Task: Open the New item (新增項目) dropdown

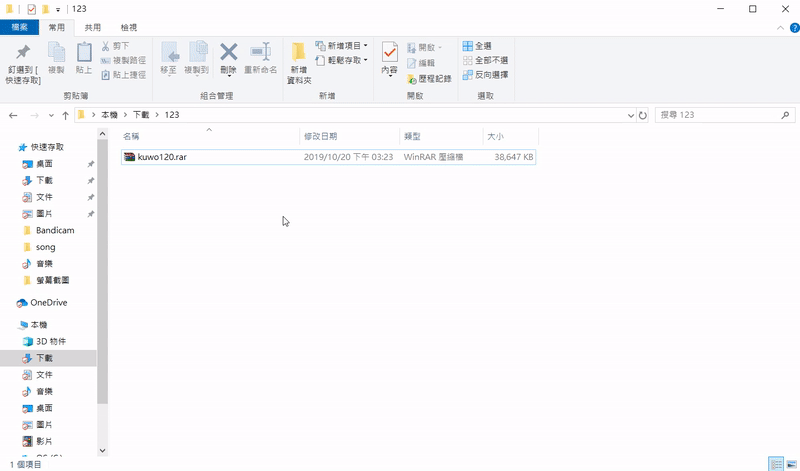Action: tap(341, 45)
